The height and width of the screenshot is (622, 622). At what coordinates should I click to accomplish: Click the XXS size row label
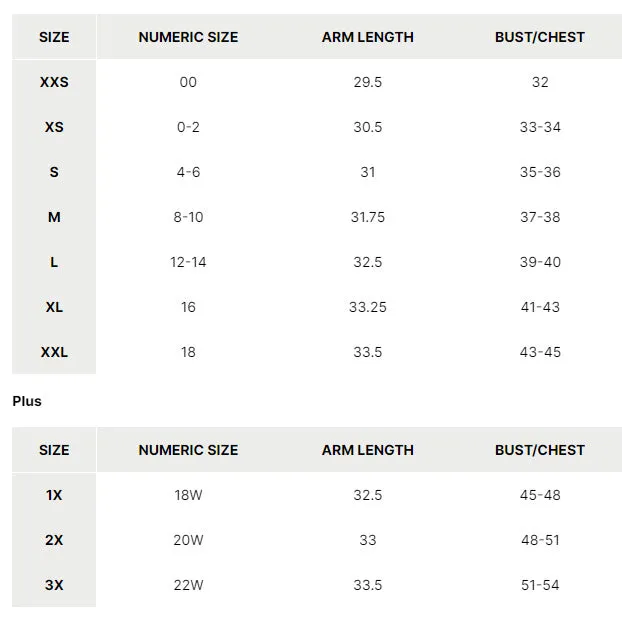[x=54, y=82]
